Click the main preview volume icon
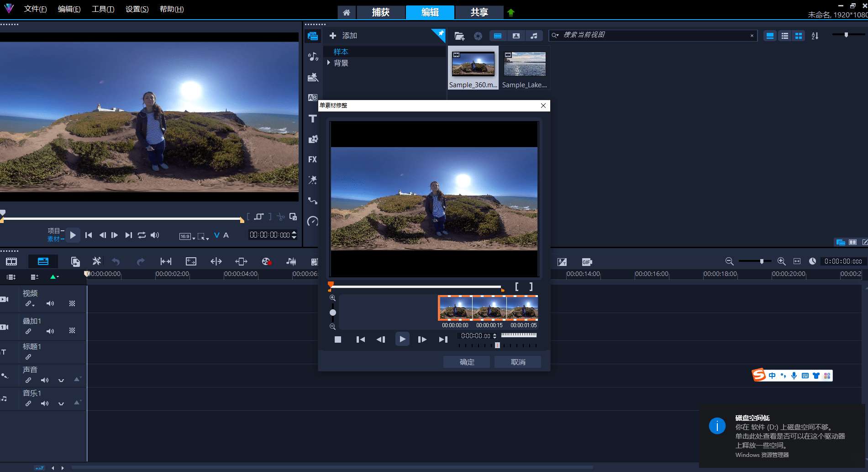This screenshot has width=868, height=472. click(x=155, y=235)
